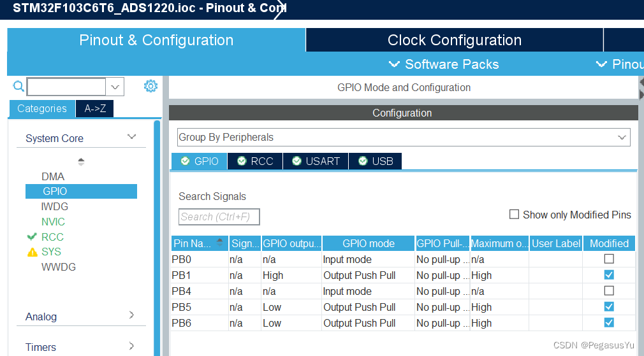This screenshot has width=644, height=356.
Task: Select SYS in System Core list
Action: pos(51,252)
